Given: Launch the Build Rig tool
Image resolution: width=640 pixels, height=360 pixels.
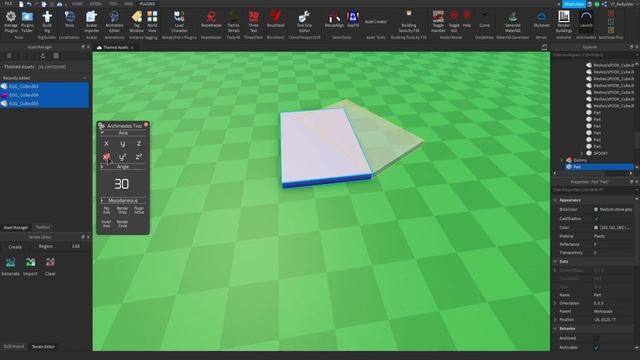Looking at the screenshot, I should (x=47, y=22).
